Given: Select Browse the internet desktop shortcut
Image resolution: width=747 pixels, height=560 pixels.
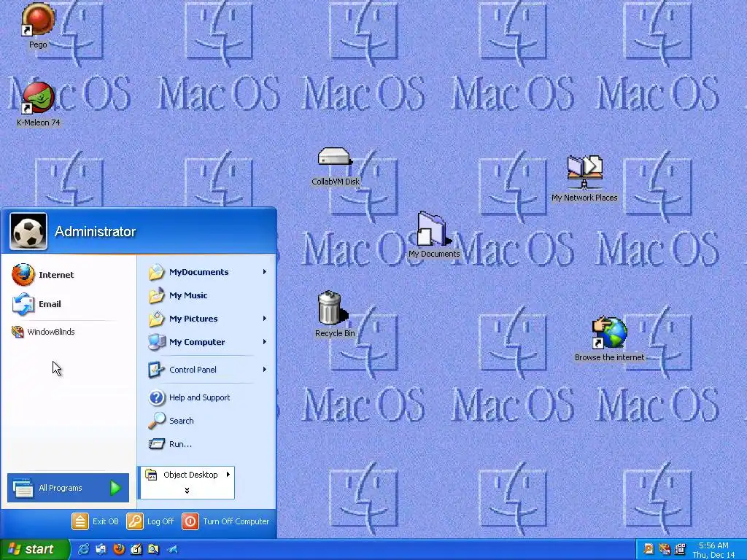Looking at the screenshot, I should pyautogui.click(x=609, y=332).
